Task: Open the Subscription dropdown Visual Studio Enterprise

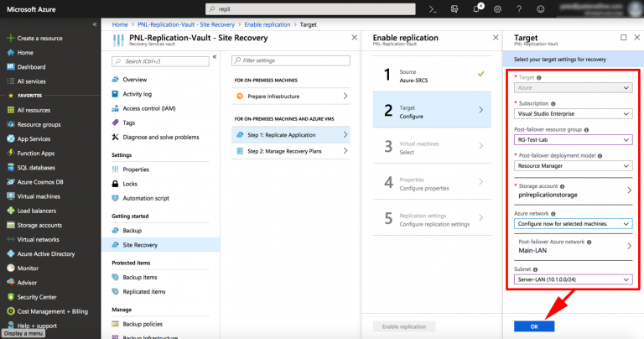Action: click(573, 114)
